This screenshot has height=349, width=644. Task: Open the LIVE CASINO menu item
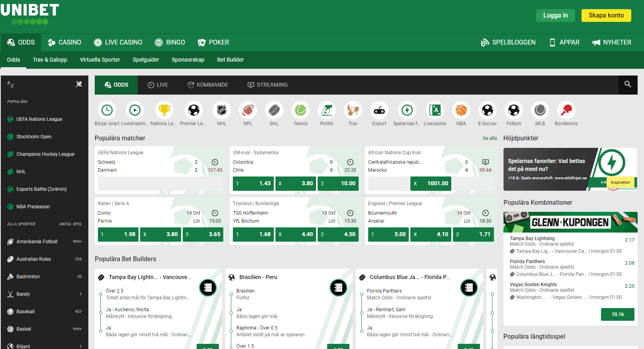tap(118, 42)
